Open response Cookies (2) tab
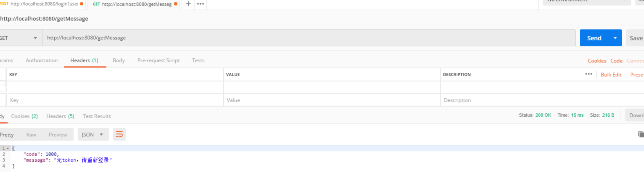The width and height of the screenshot is (644, 172). pos(24,116)
